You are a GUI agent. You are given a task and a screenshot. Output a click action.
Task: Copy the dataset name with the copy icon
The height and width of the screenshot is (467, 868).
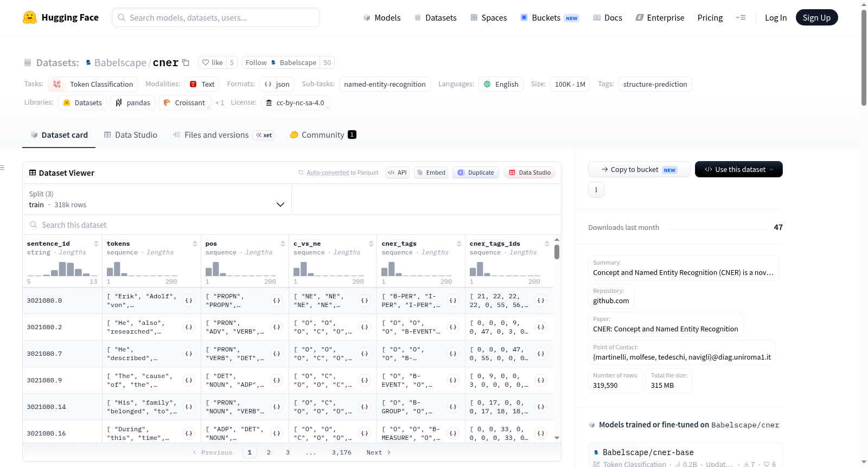pyautogui.click(x=186, y=62)
